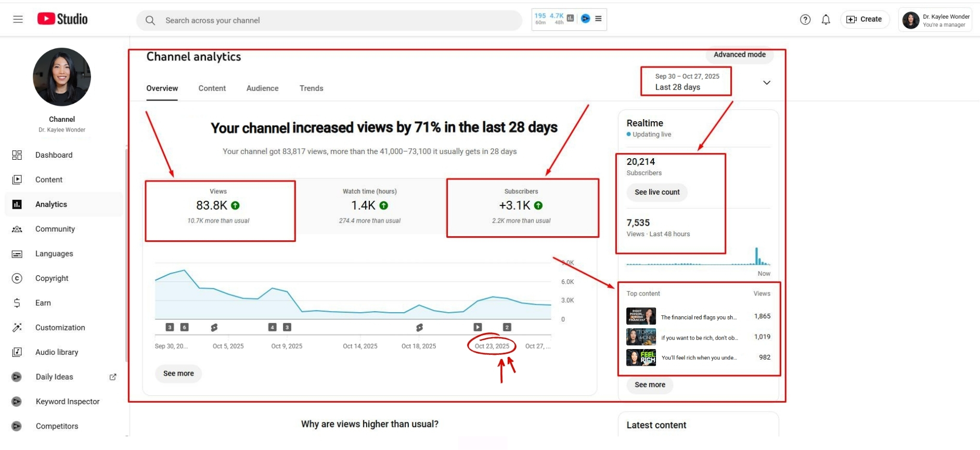Click the YouTube Studio logo

pyautogui.click(x=62, y=19)
